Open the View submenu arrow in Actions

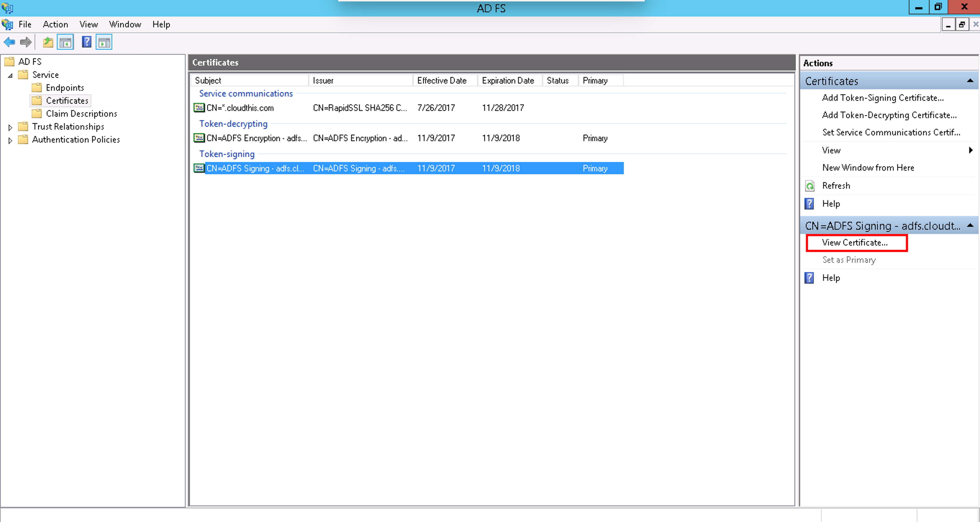pyautogui.click(x=971, y=150)
